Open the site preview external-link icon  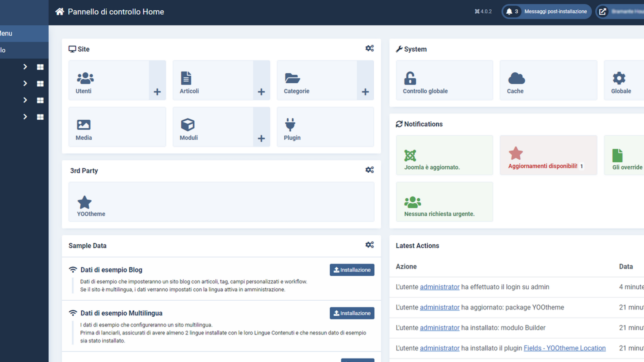[x=602, y=12]
